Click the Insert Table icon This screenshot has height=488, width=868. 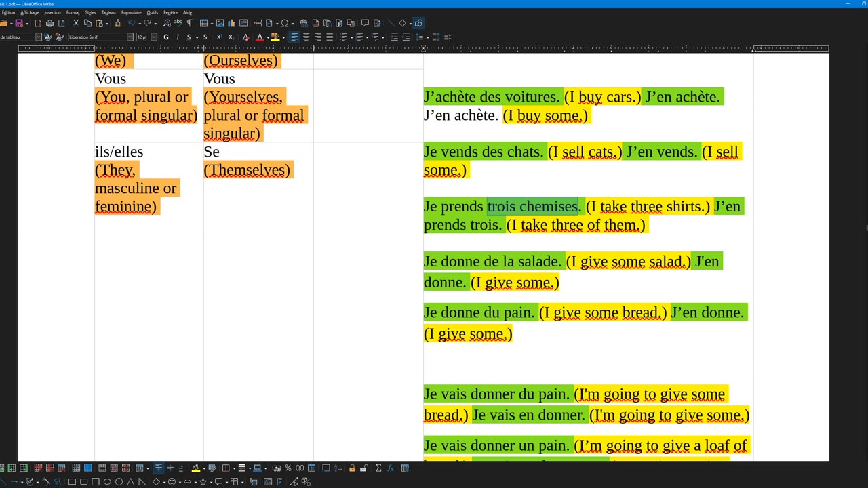point(203,23)
